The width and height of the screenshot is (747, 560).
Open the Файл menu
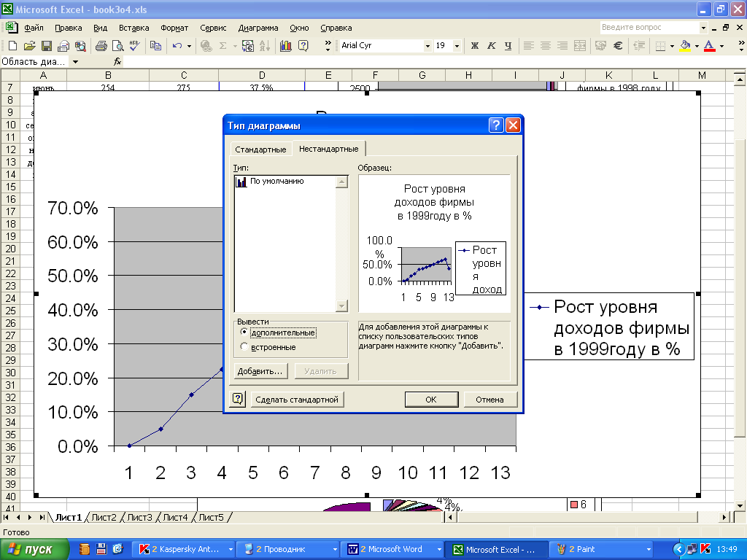point(34,28)
